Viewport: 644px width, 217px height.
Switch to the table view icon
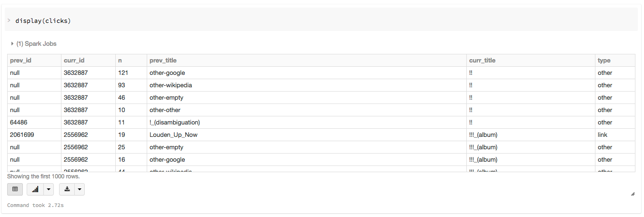15,189
